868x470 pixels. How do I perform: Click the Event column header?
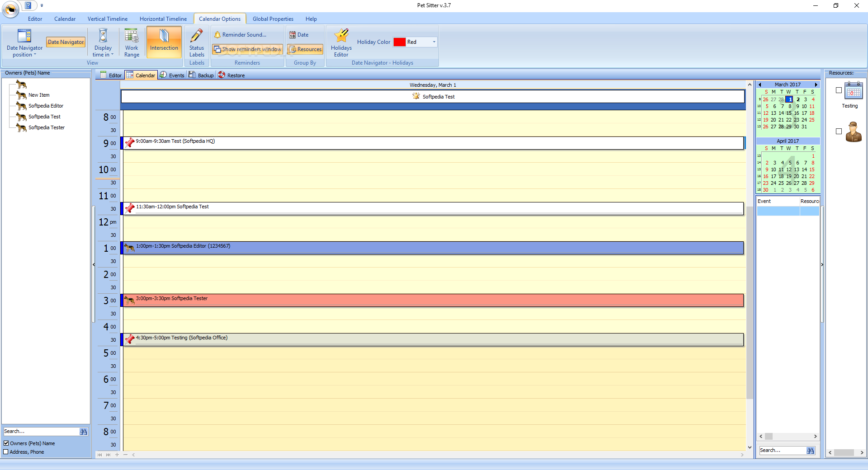pos(778,201)
